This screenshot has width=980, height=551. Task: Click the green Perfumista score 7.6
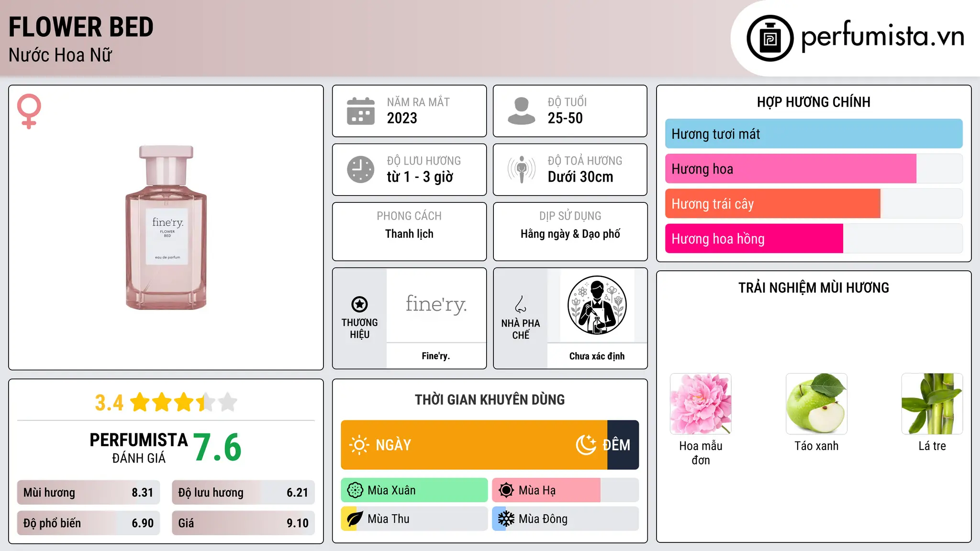pos(218,447)
